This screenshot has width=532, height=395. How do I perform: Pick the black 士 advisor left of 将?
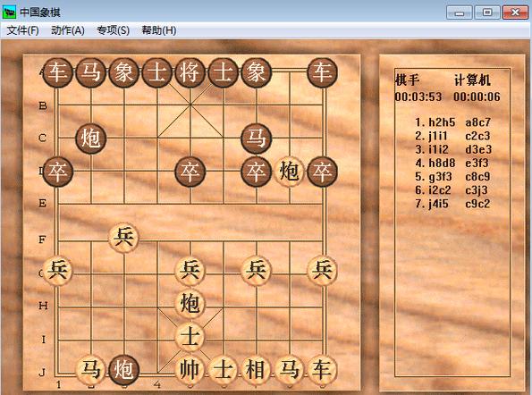point(157,72)
